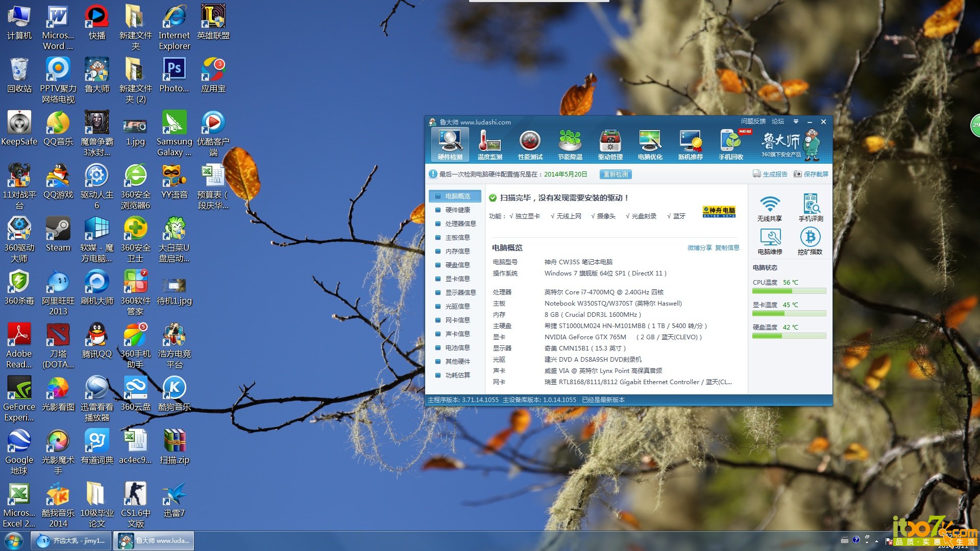Click the 显卡温度 temperature bar
Viewport: 980px width, 551px height.
coord(789,314)
